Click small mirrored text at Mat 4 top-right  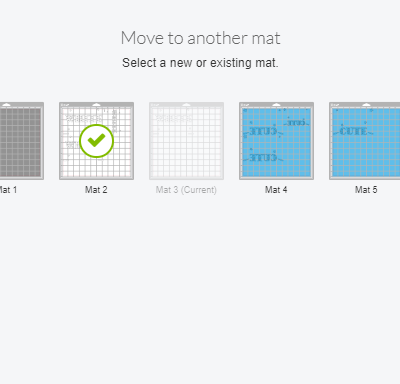pos(297,123)
